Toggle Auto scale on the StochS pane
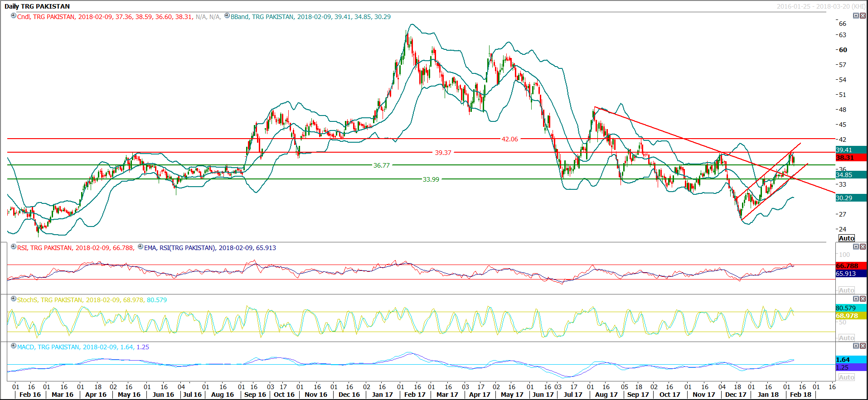 tap(846, 338)
